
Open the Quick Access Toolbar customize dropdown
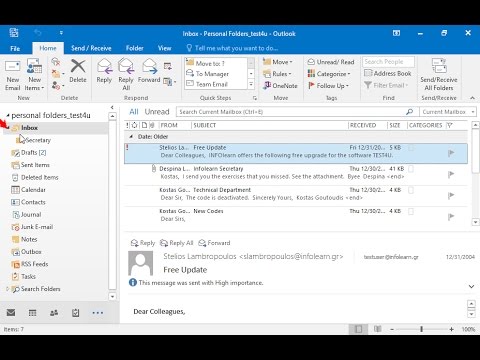[61, 33]
